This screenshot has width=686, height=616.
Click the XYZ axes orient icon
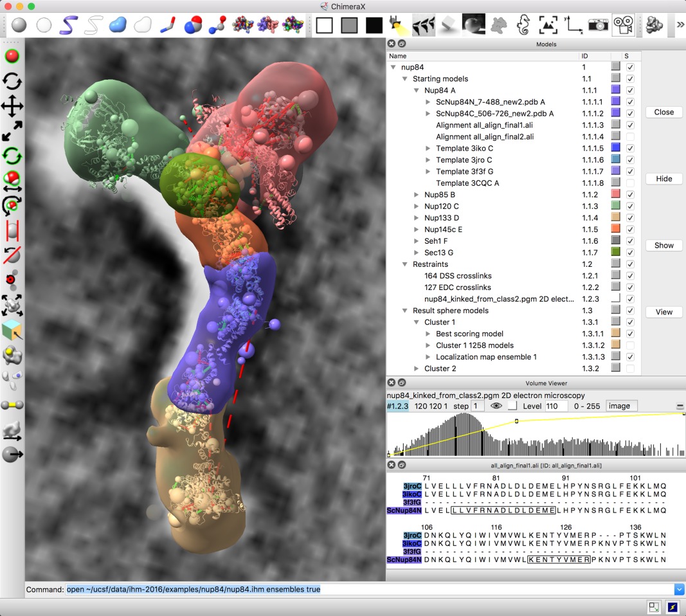573,25
